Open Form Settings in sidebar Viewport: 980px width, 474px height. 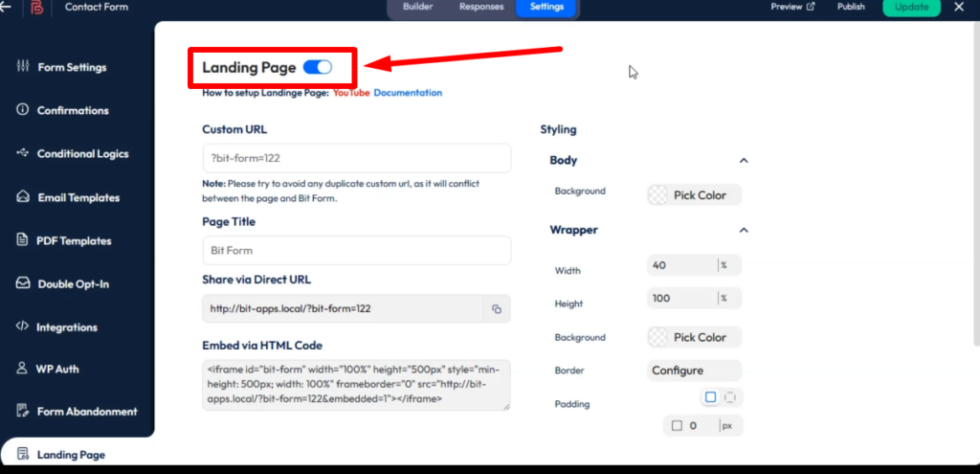tap(72, 67)
